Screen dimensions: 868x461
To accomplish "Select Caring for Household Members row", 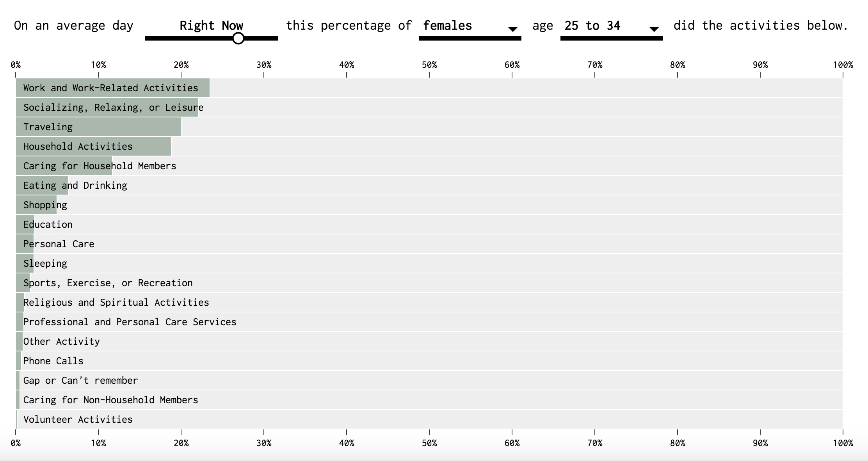I will click(429, 166).
